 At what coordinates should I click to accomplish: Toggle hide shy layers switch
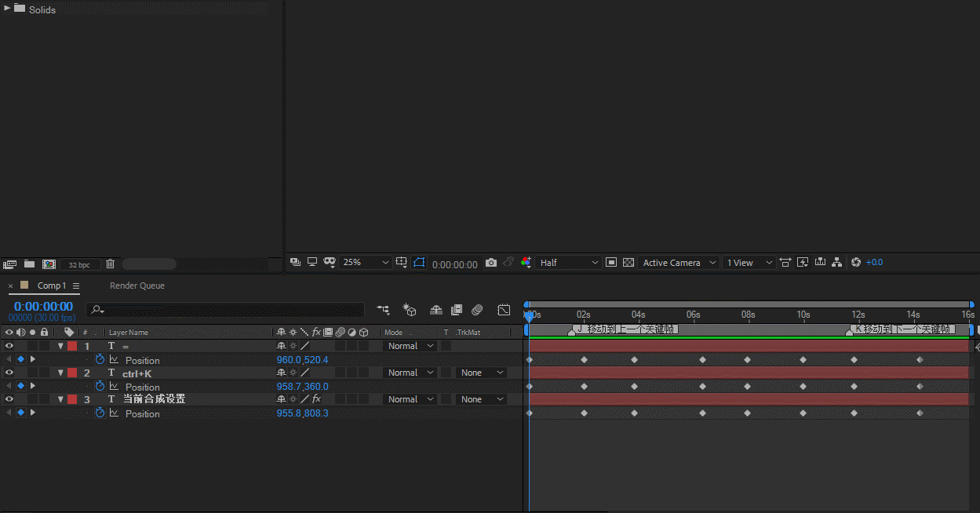(x=436, y=310)
